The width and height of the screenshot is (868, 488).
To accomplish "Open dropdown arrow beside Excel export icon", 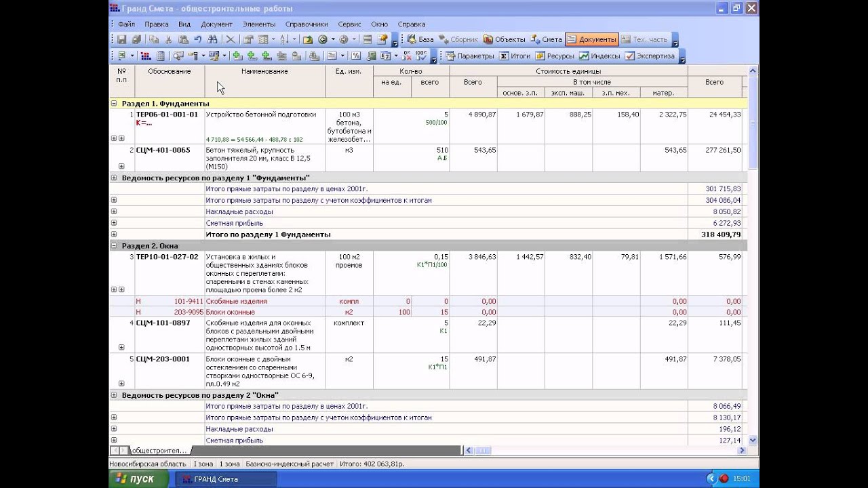I will pyautogui.click(x=132, y=56).
